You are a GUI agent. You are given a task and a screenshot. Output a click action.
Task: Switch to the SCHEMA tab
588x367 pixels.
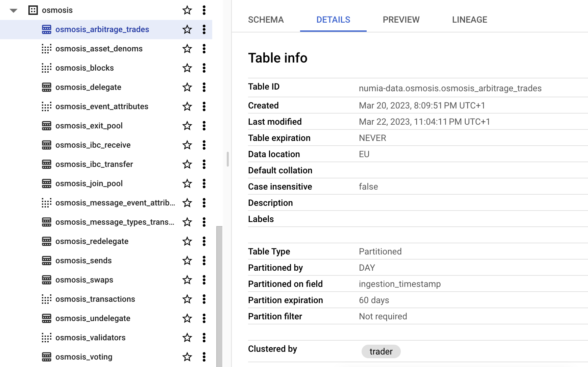266,20
